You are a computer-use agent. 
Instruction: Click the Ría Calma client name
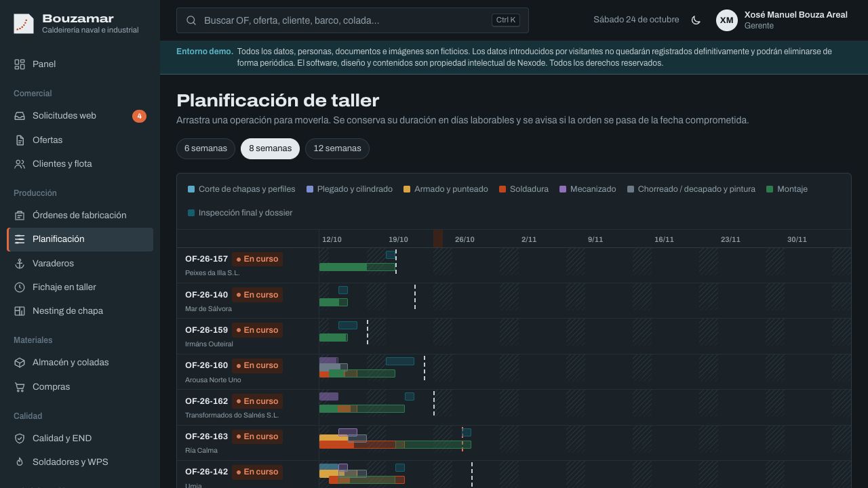click(x=201, y=451)
